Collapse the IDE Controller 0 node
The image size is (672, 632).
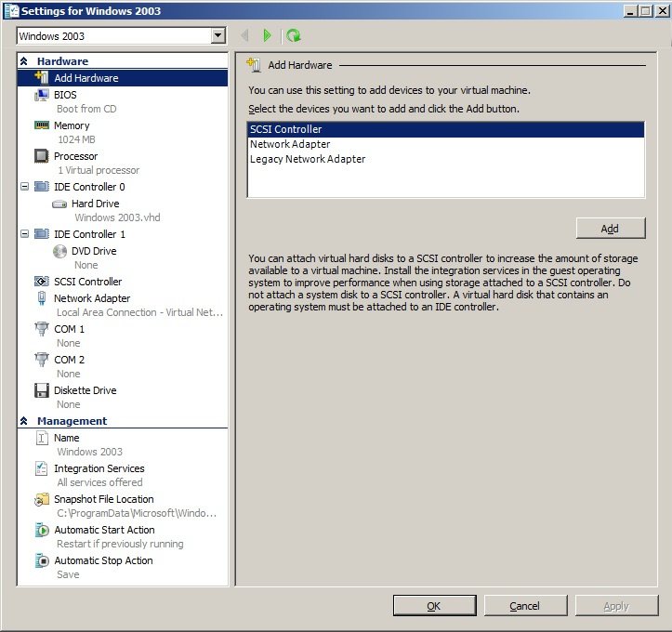tap(24, 187)
